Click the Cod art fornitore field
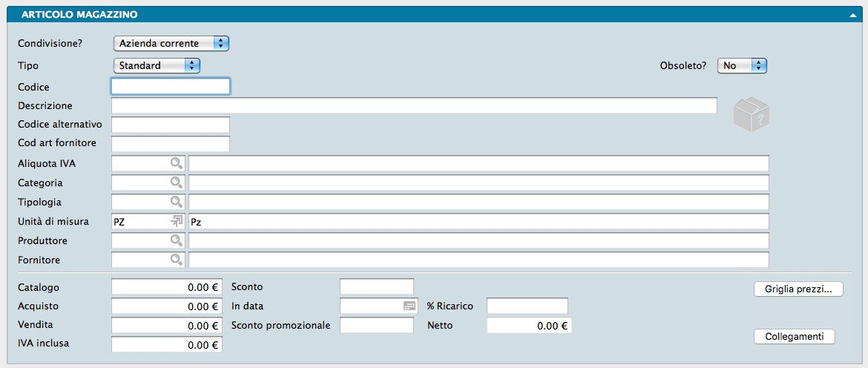Image resolution: width=868 pixels, height=368 pixels. [171, 143]
